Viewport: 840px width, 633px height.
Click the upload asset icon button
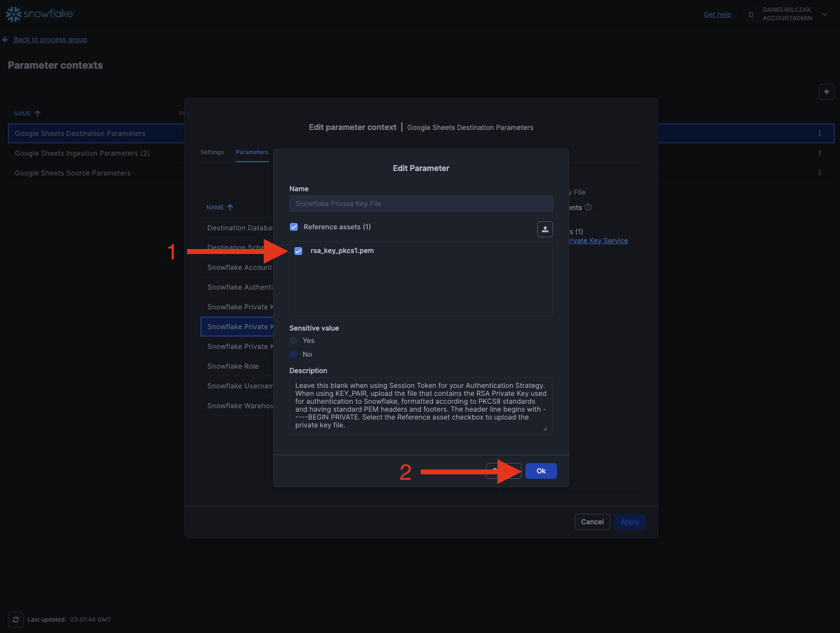coord(545,229)
